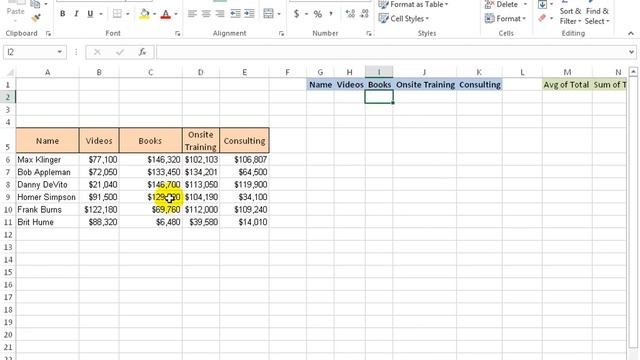The image size is (640, 360).
Task: Open underline style dropdown arrow
Action: [101, 14]
